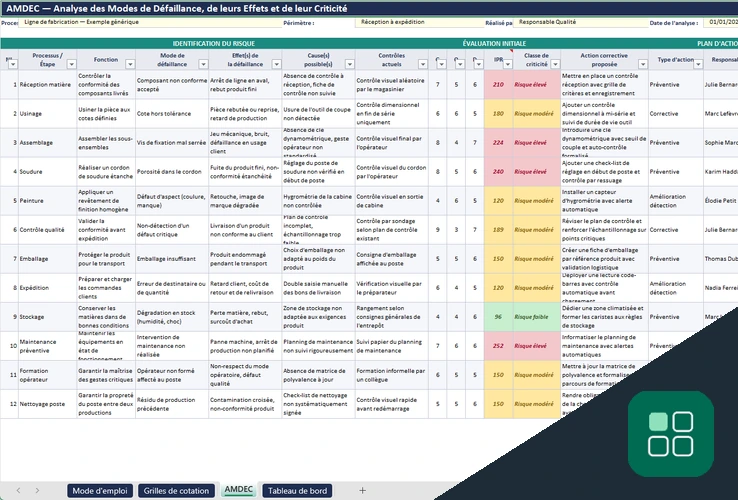Viewport: 738px width, 500px height.
Task: Select 'Contrôle visuel aléatoire par le magasinier' cell
Action: [x=392, y=85]
